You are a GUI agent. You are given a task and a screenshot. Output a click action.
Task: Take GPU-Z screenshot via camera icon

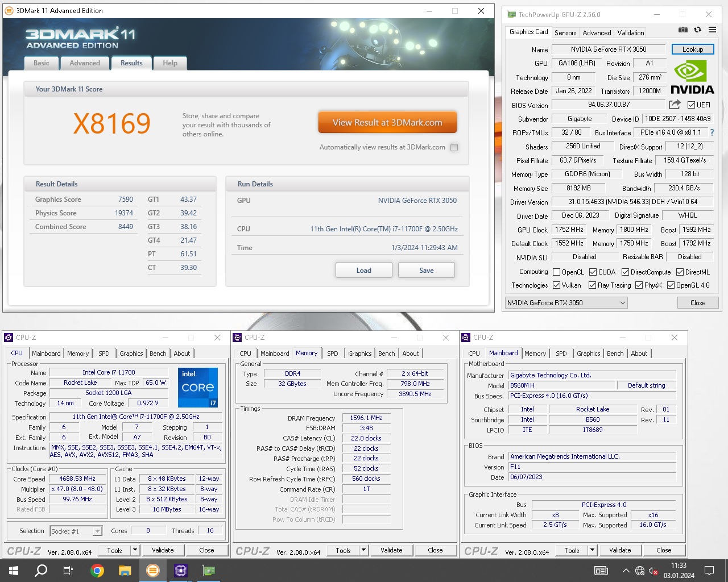click(683, 30)
